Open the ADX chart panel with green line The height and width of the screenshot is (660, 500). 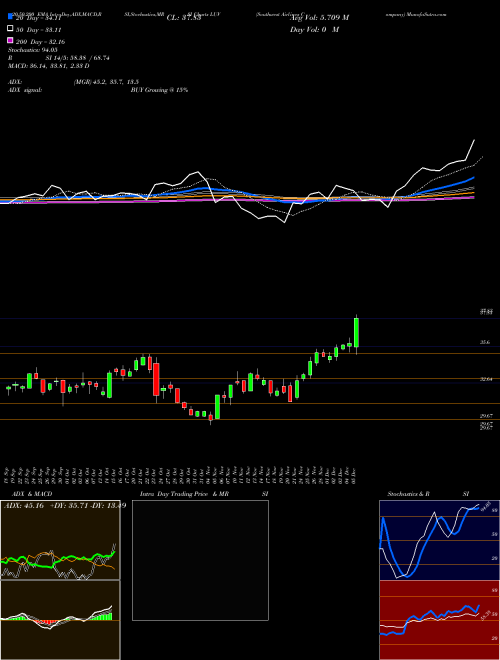point(60,540)
